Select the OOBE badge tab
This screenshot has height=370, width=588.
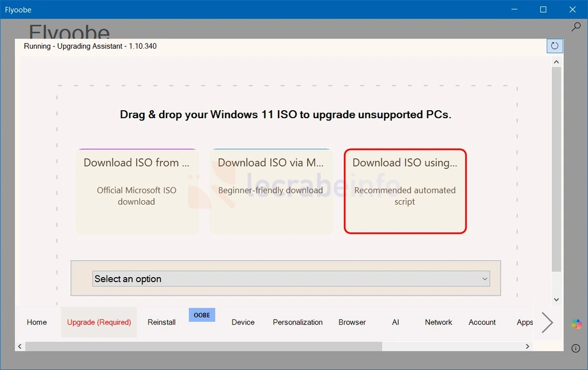tap(202, 316)
